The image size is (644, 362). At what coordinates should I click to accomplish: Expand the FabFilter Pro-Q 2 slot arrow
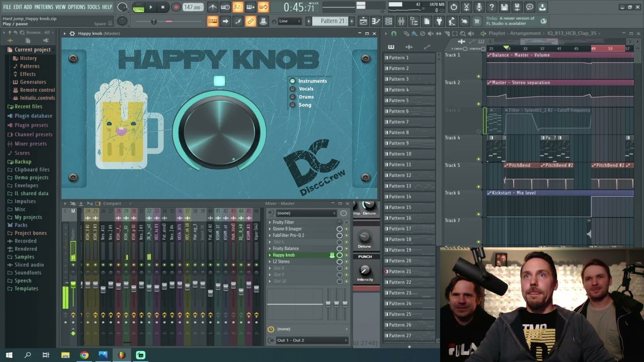[270, 235]
